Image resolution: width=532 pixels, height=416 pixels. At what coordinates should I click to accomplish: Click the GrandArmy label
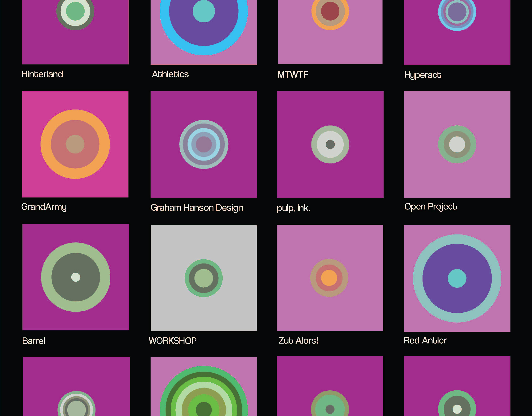tap(44, 207)
